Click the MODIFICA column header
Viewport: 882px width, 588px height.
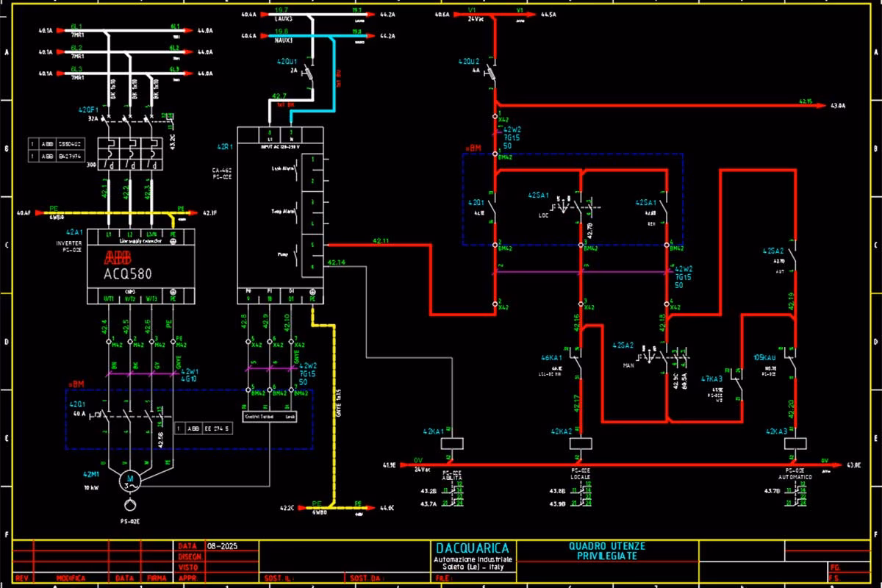[x=72, y=579]
